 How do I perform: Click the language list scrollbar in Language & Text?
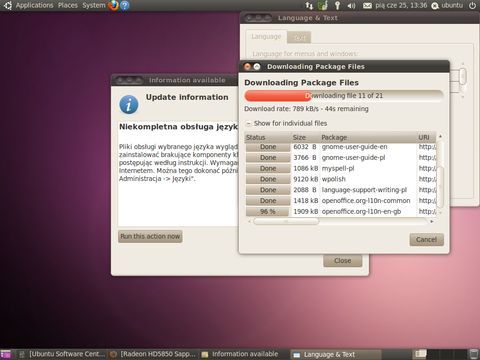(463, 76)
